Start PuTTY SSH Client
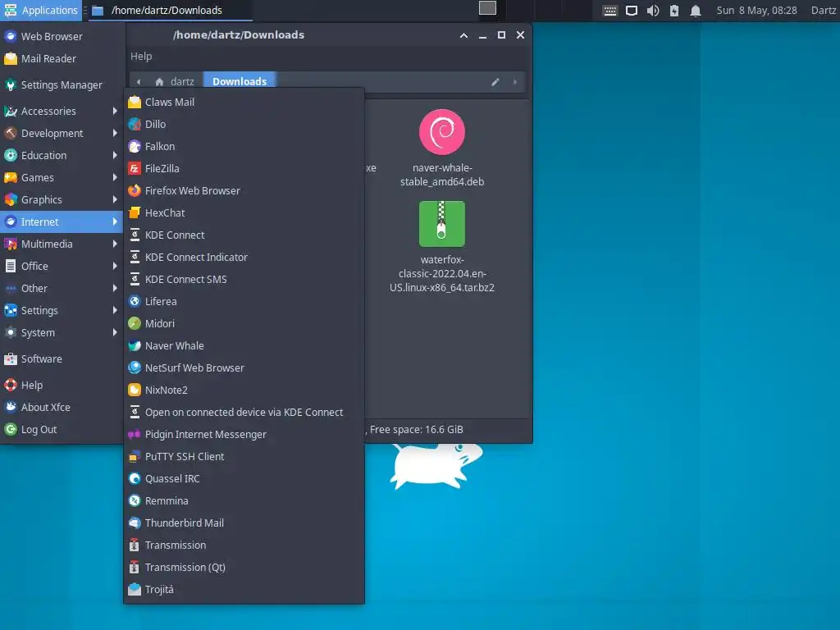 click(x=244, y=456)
